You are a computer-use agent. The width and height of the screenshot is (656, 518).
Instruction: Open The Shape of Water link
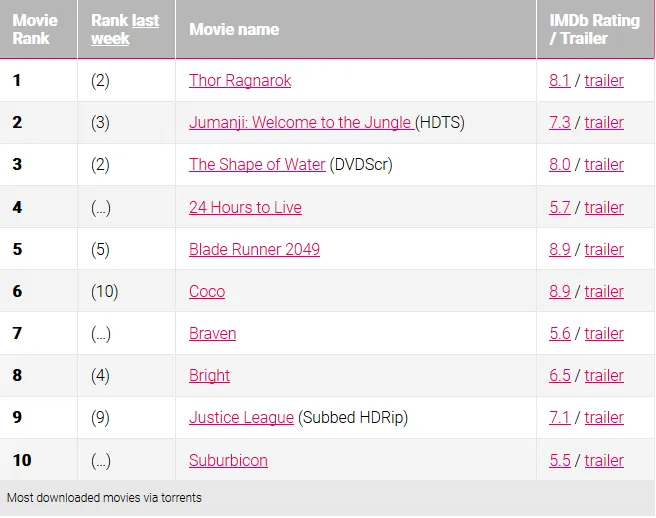[257, 164]
